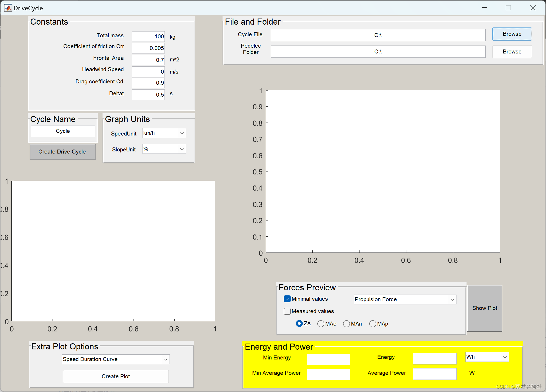The image size is (546, 392).
Task: Click Browse next to Cycle File
Action: (512, 34)
